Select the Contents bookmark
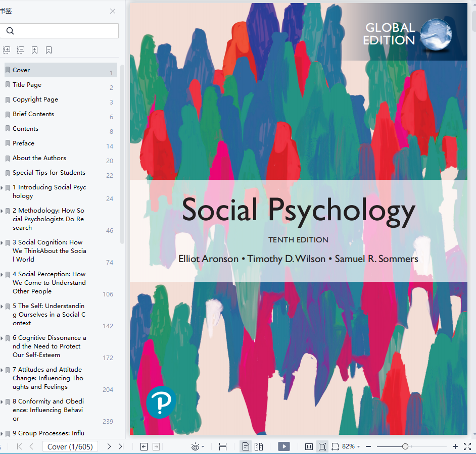 coord(61,128)
